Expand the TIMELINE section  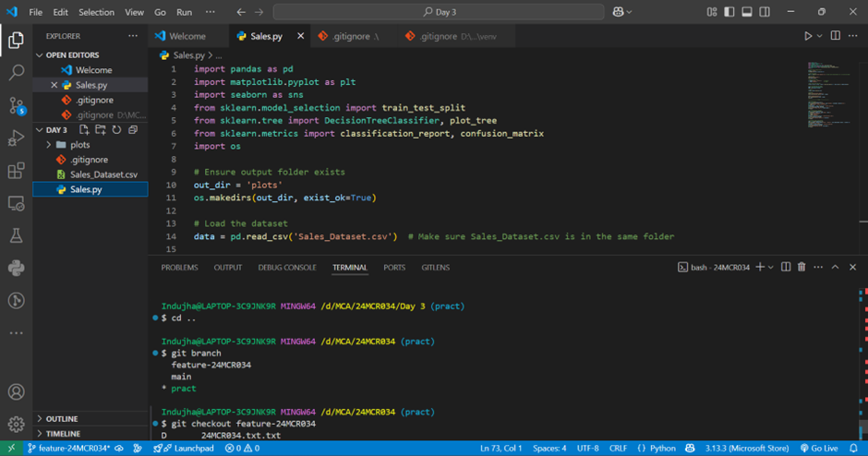pyautogui.click(x=40, y=434)
